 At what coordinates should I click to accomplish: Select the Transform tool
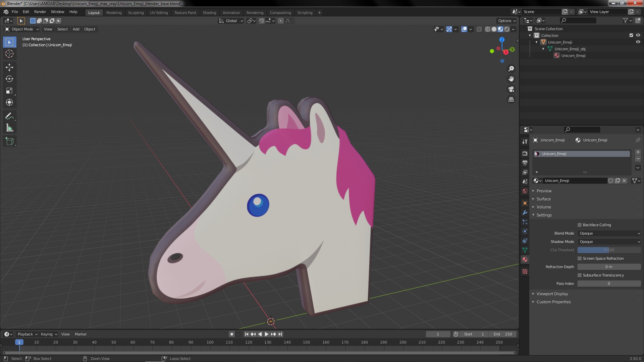click(x=9, y=102)
